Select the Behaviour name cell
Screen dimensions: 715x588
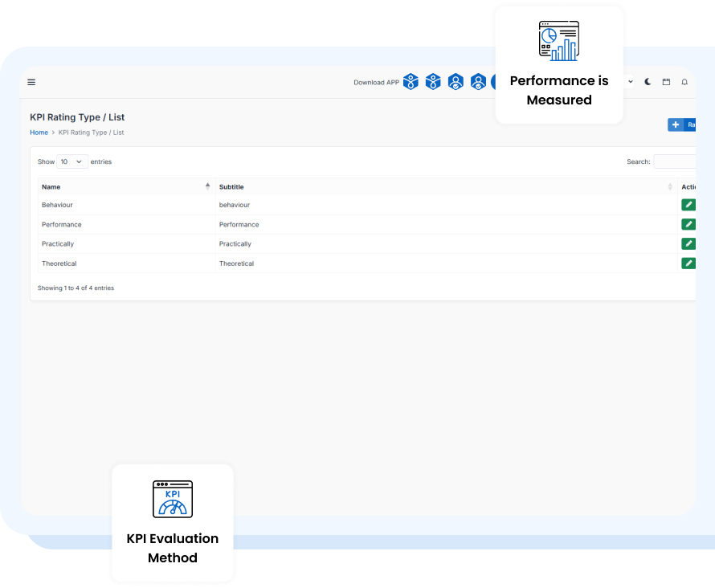tap(58, 205)
